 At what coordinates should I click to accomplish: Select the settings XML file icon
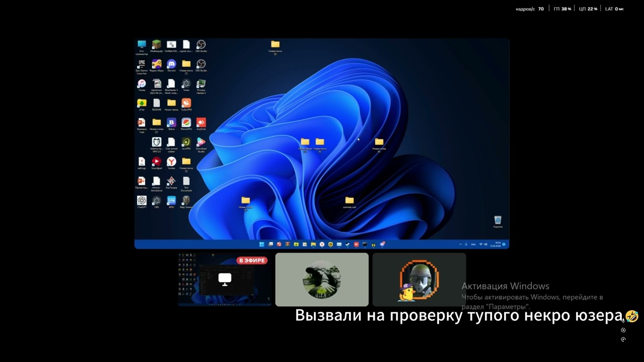[142, 163]
